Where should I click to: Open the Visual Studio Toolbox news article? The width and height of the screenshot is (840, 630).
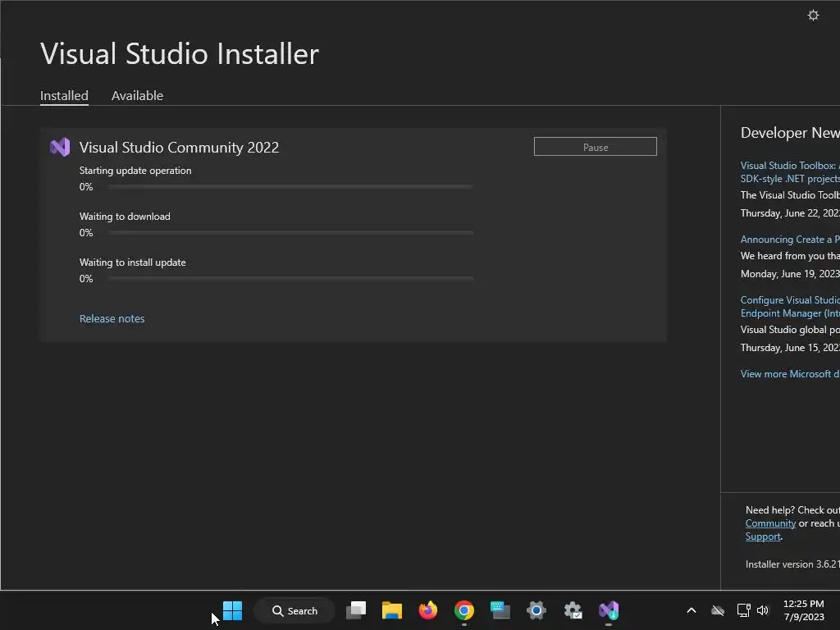tap(790, 172)
